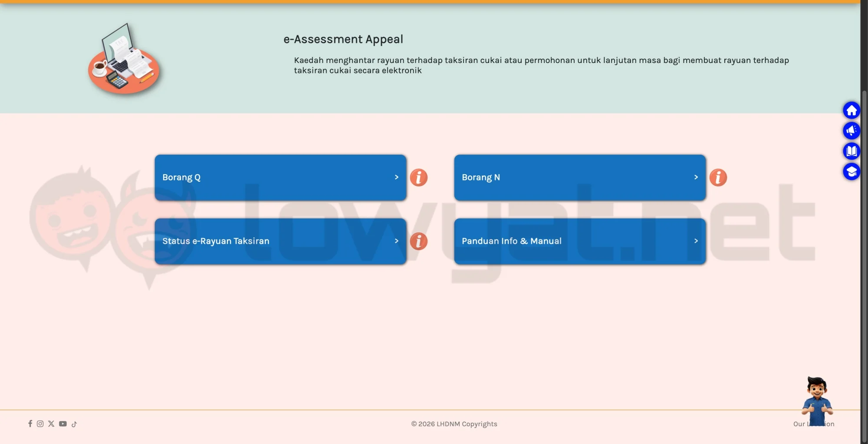Open the megaphone announcements icon
This screenshot has width=868, height=444.
[x=852, y=130]
